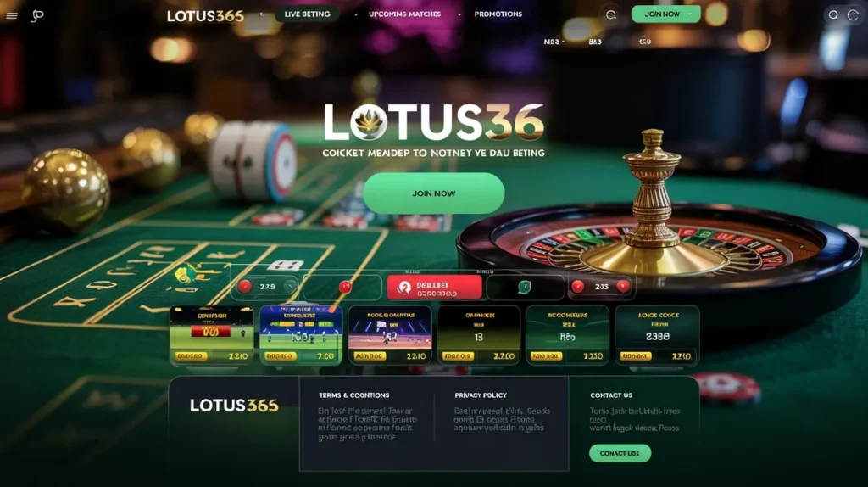This screenshot has width=868, height=487.
Task: Open the hamburger menu icon
Action: point(12,16)
